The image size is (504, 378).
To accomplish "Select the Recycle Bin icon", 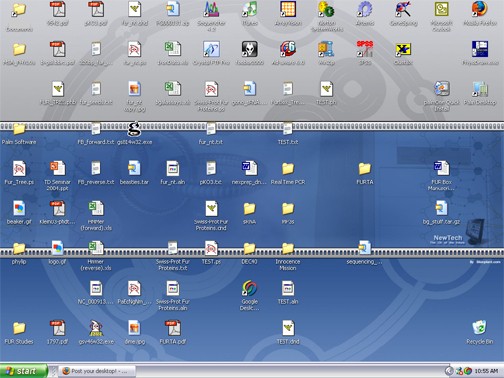I will point(480,328).
